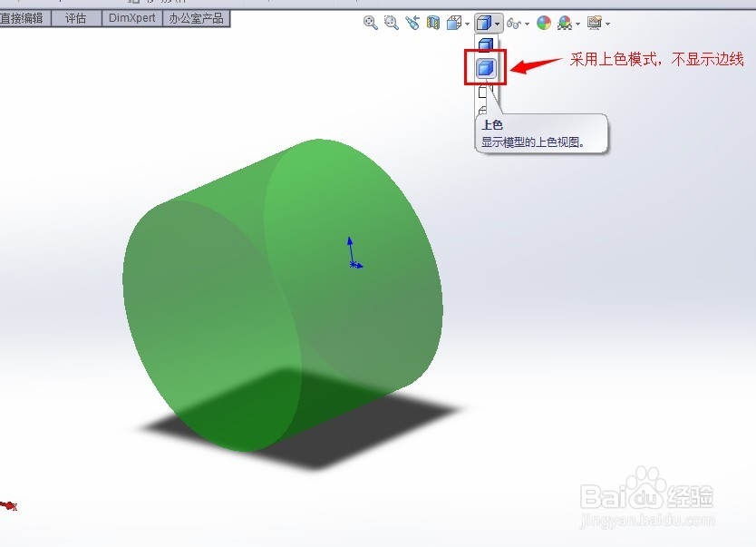Choose Hidden Lines Removed display style
756x547 pixels.
click(x=483, y=92)
